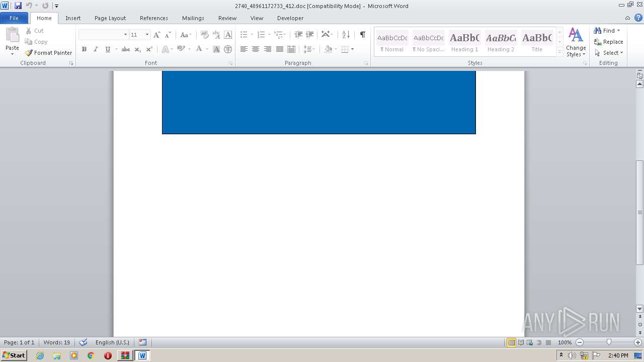Switch to the Insert tab
This screenshot has height=362, width=644.
coord(73,18)
